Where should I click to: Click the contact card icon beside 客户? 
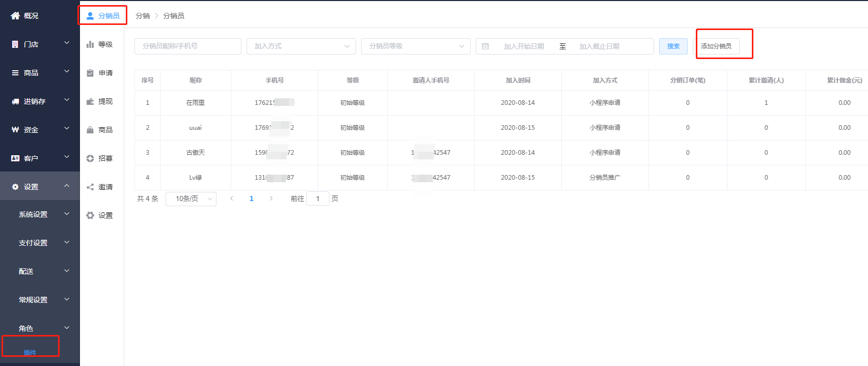click(15, 158)
